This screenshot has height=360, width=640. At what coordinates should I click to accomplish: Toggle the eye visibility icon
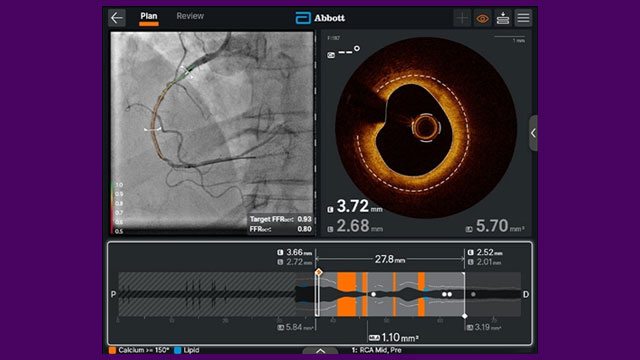pos(482,18)
